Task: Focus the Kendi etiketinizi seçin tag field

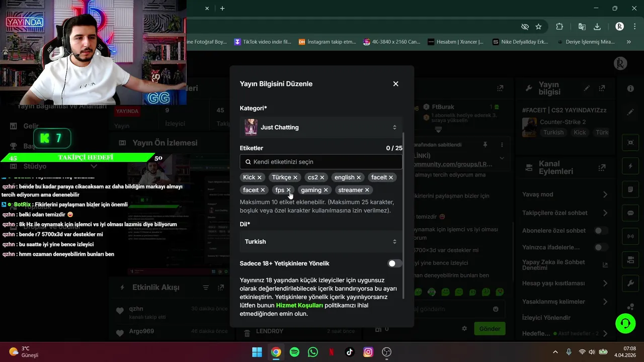Action: click(x=321, y=162)
